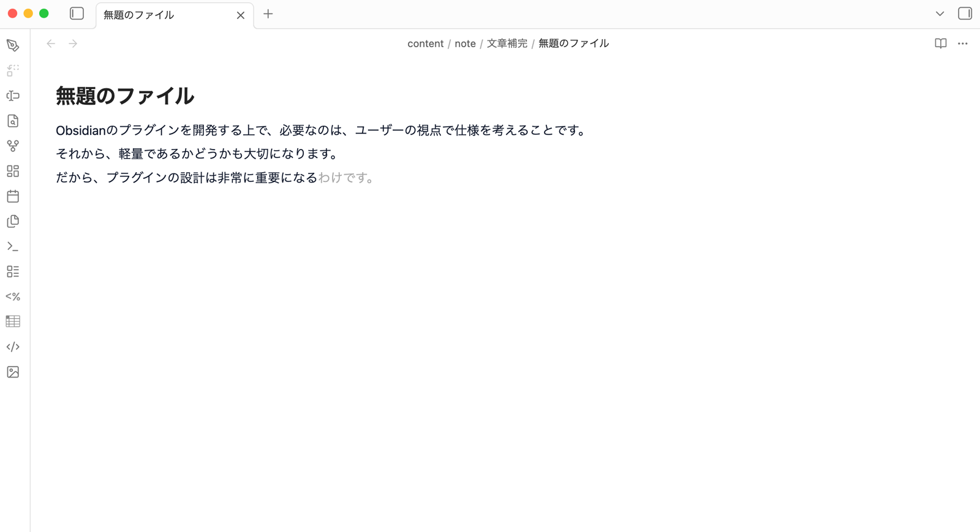
Task: Click the note title heading 無題のファイル
Action: (x=125, y=96)
